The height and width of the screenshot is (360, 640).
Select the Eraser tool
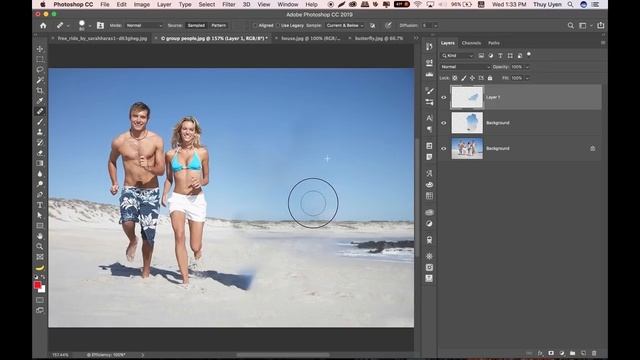[40, 153]
